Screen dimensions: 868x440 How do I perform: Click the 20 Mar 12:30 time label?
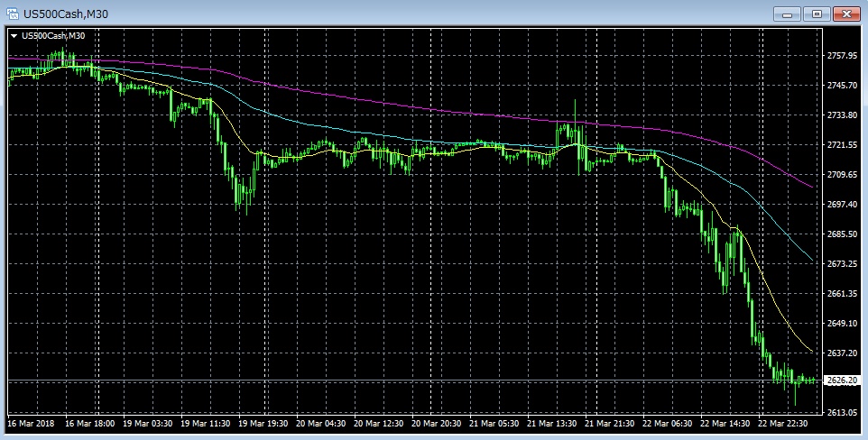[x=379, y=422]
